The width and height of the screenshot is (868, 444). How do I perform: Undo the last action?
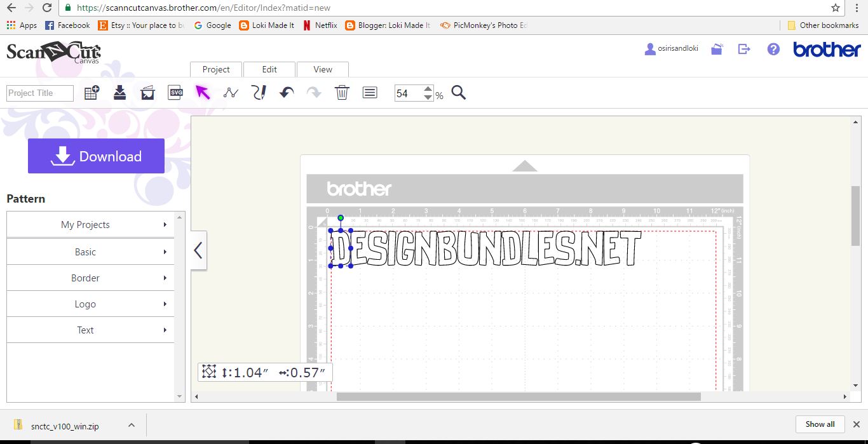[287, 93]
